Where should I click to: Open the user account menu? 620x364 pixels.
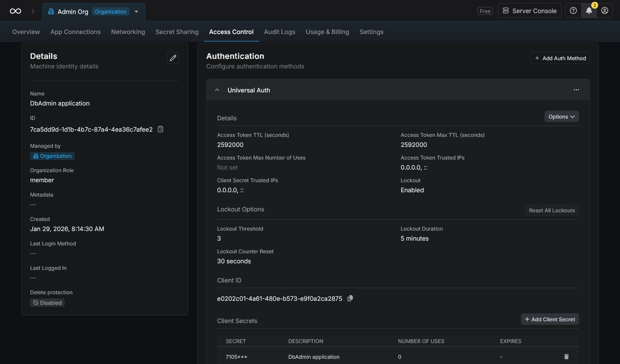(x=605, y=10)
